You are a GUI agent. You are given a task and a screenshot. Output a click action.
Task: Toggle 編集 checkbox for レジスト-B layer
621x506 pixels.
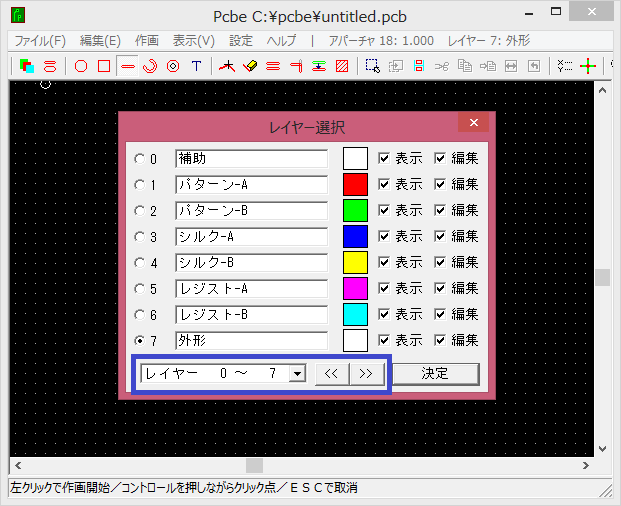coord(440,314)
